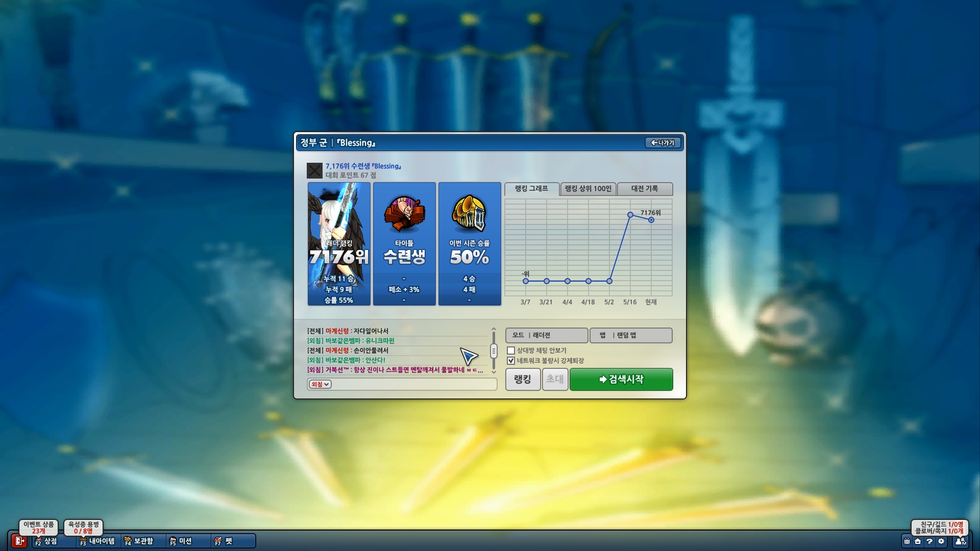Click the chat scroll down arrow

click(494, 372)
